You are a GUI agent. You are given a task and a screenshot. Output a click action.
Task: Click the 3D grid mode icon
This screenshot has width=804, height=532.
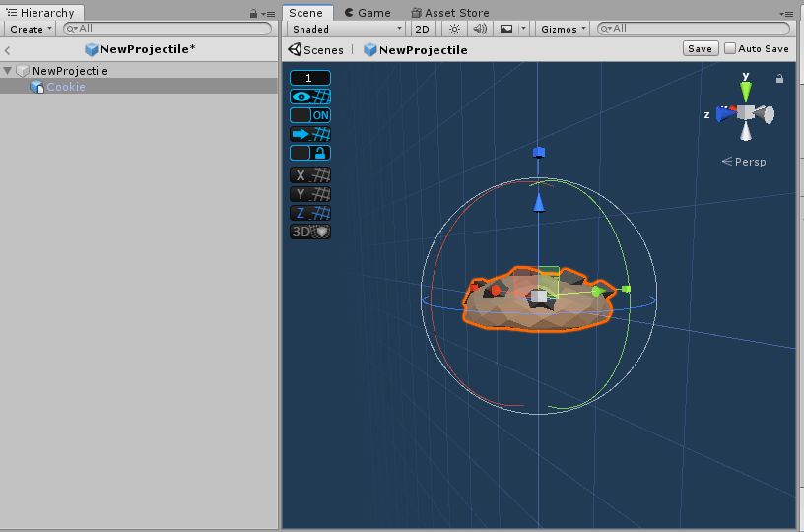pyautogui.click(x=310, y=232)
